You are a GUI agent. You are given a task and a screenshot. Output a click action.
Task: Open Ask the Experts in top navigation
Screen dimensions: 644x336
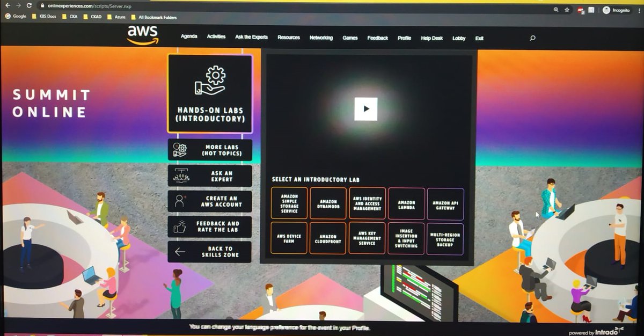(x=251, y=37)
